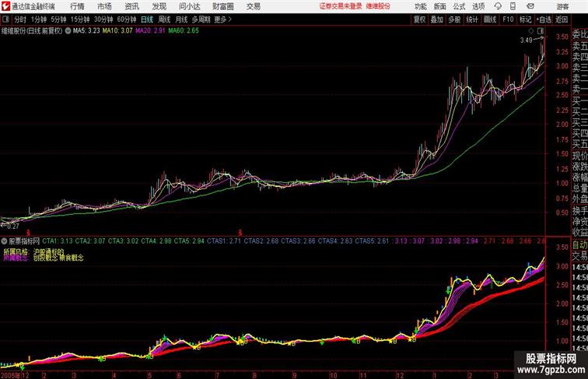588x379 pixels.
Task: Click the 游客 guest account button
Action: pos(562,6)
